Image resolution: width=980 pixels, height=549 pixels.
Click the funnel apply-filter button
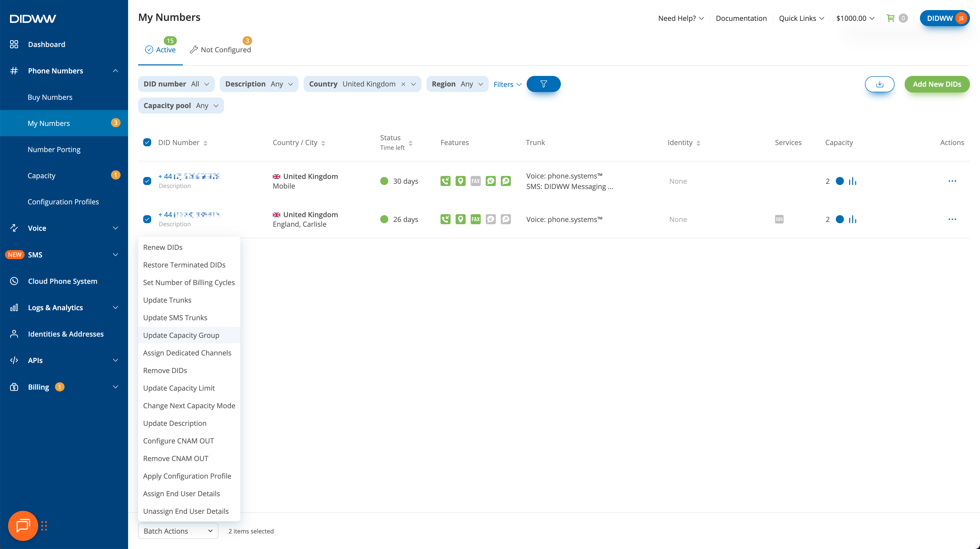pos(543,84)
